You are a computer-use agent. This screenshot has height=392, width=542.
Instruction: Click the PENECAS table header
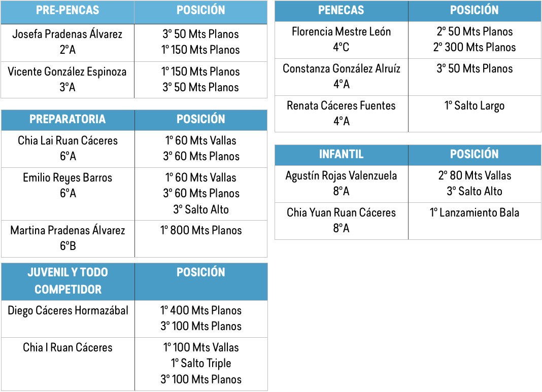click(x=341, y=11)
